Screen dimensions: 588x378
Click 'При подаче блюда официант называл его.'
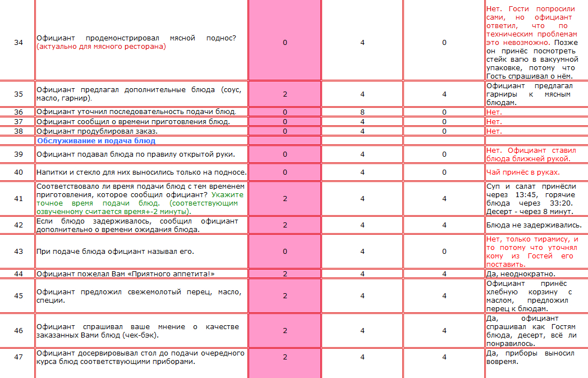[115, 252]
